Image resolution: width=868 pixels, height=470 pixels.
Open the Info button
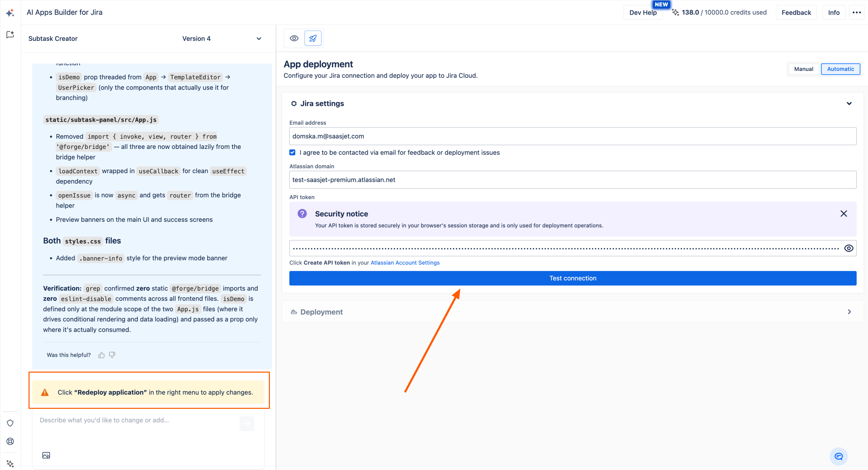(834, 12)
